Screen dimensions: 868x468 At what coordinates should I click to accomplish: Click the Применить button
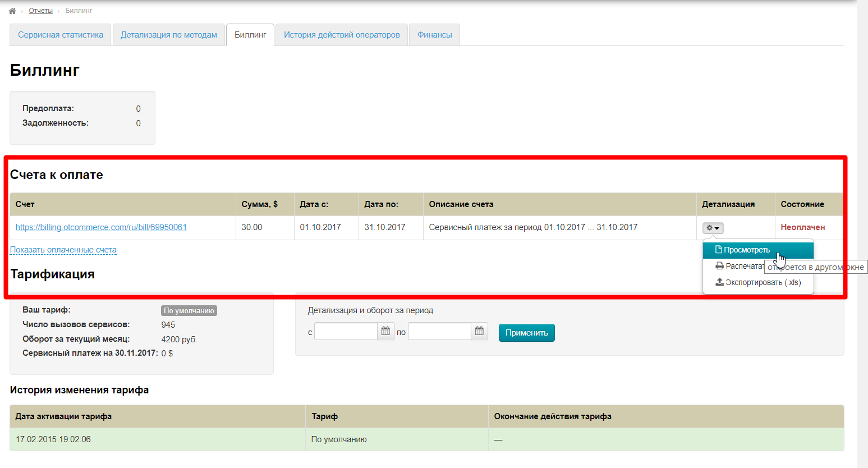pyautogui.click(x=526, y=332)
